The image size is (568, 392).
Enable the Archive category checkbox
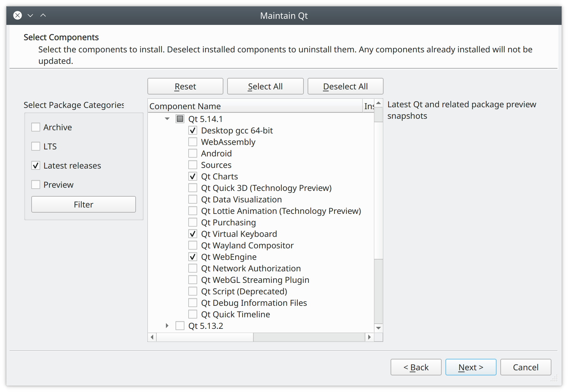click(36, 127)
